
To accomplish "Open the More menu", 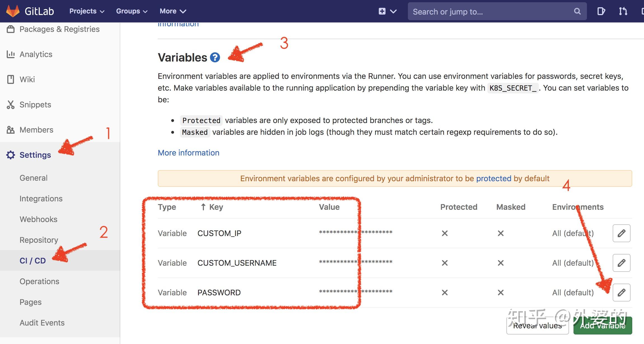I will pyautogui.click(x=172, y=11).
